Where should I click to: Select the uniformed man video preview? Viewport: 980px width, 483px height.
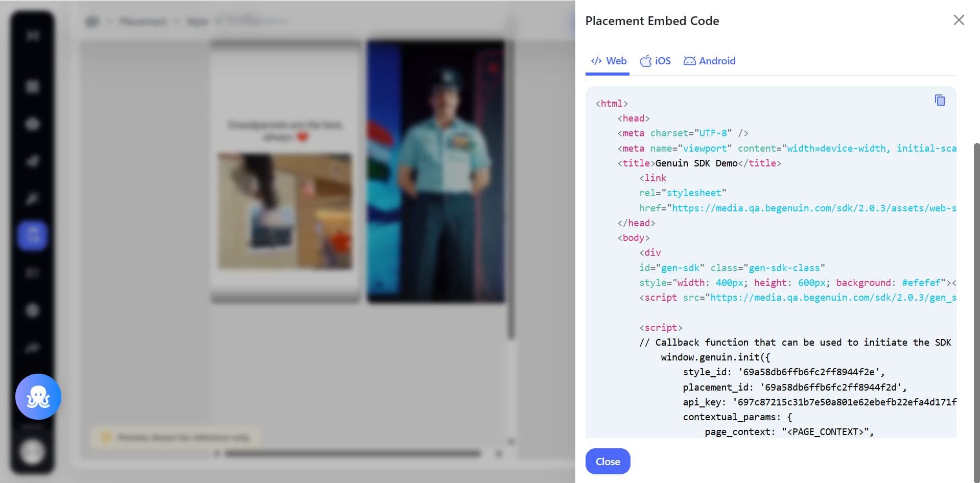point(436,172)
